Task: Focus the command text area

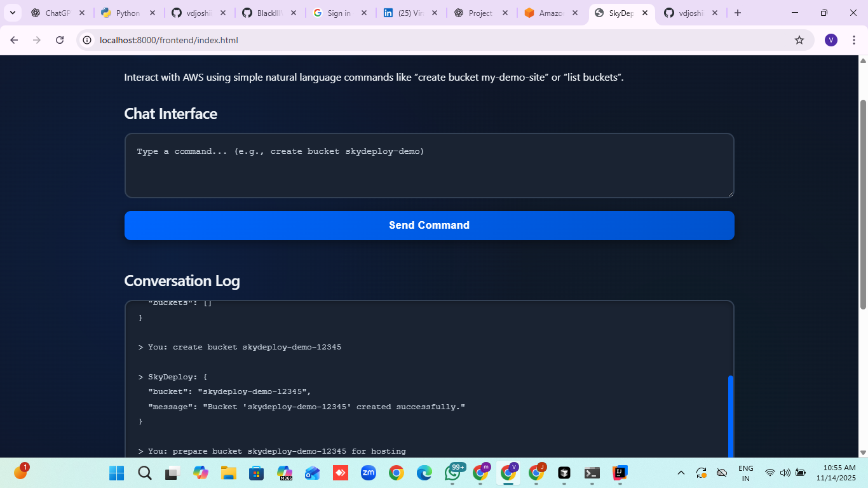Action: point(429,165)
